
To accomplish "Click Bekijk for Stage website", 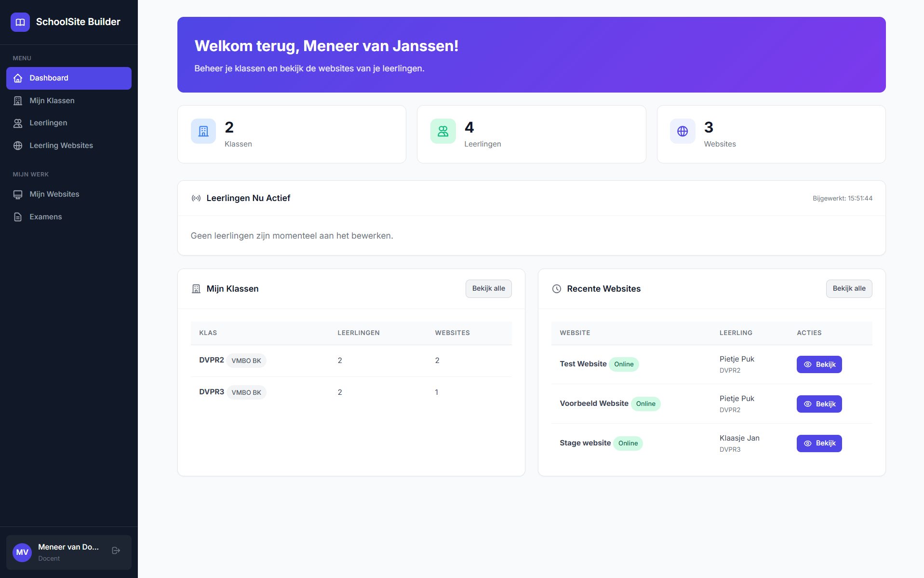I will click(x=819, y=444).
